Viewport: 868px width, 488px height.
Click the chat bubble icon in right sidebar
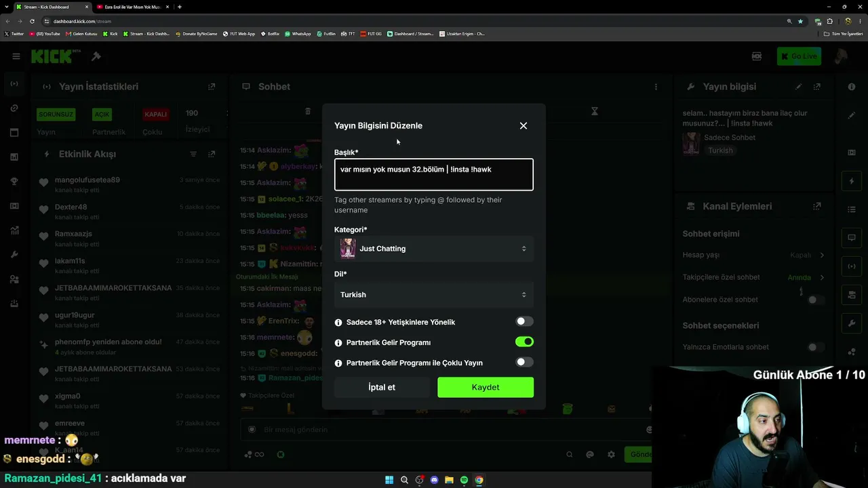click(852, 238)
